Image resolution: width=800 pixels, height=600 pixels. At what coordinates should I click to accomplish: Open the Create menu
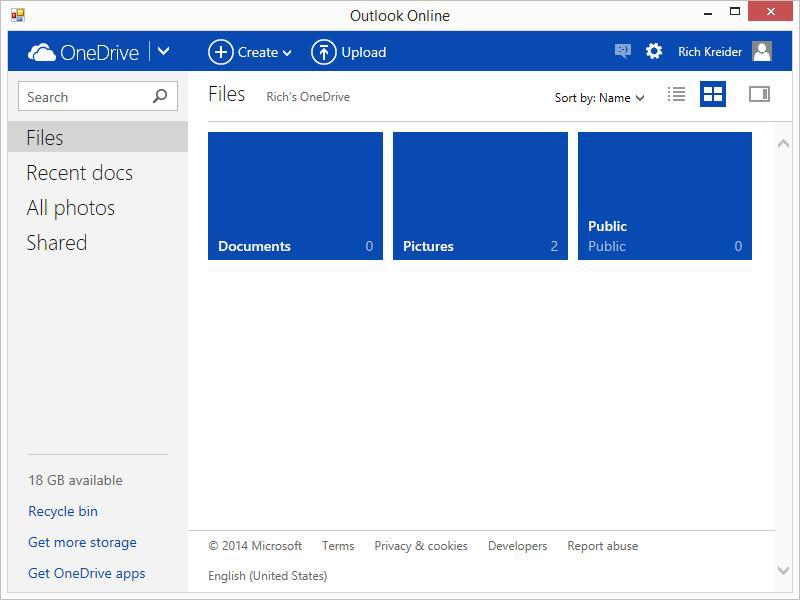point(250,52)
